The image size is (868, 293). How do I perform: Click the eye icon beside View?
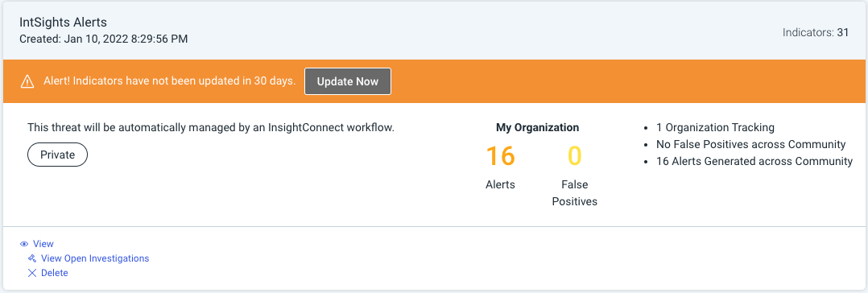(x=24, y=244)
